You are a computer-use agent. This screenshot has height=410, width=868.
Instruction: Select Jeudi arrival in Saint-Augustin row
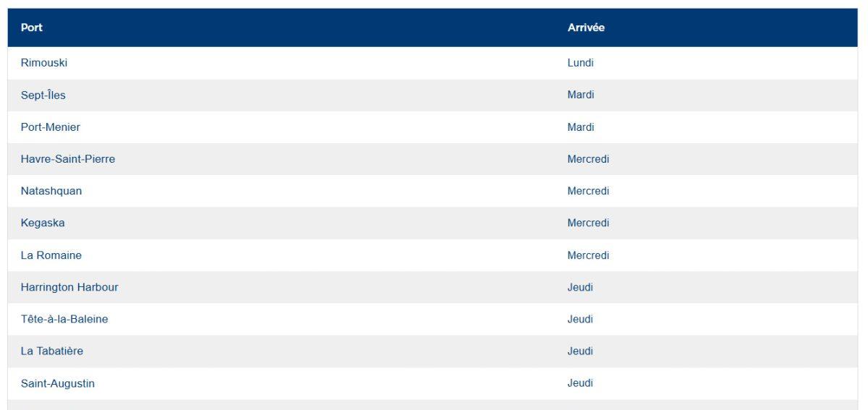[x=580, y=383]
